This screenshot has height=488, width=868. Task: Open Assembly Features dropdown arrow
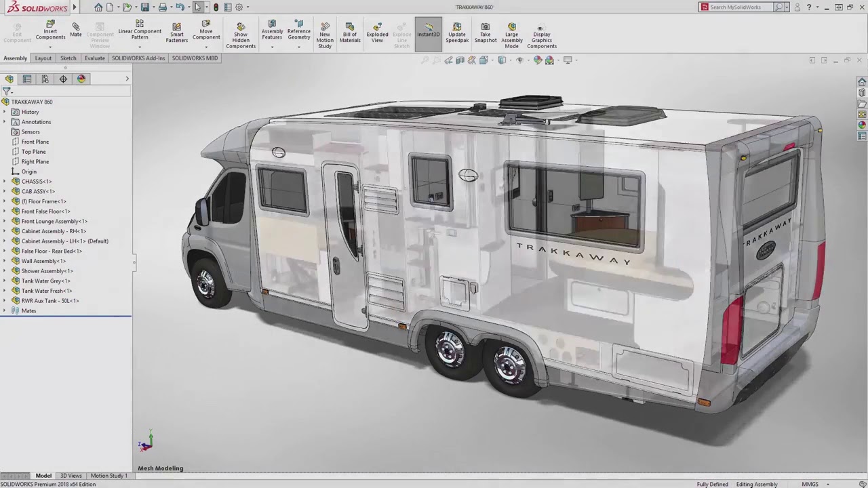(x=272, y=47)
